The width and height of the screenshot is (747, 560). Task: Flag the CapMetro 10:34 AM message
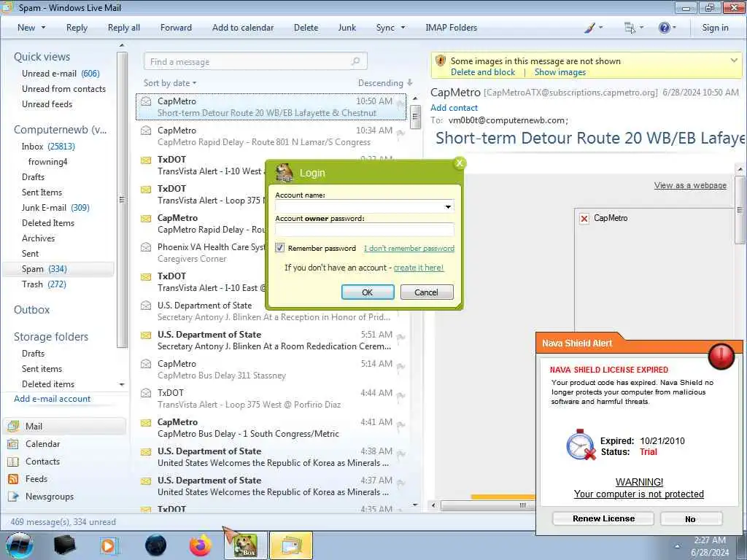400,134
